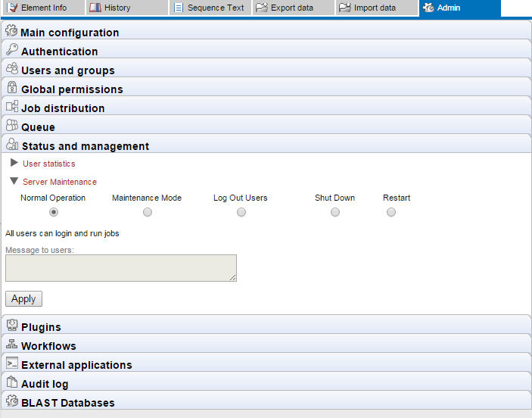This screenshot has width=532, height=418.
Task: Select the Maintenance Mode radio button
Action: coord(148,212)
